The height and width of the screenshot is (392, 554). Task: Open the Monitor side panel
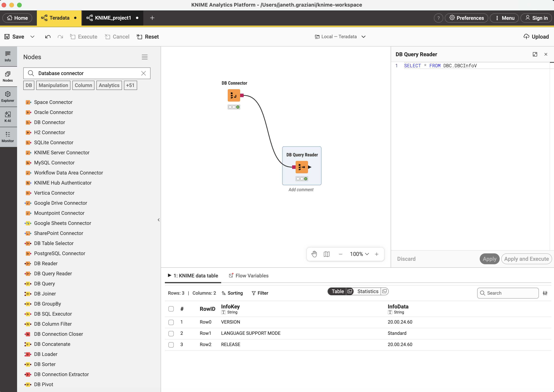[8, 137]
